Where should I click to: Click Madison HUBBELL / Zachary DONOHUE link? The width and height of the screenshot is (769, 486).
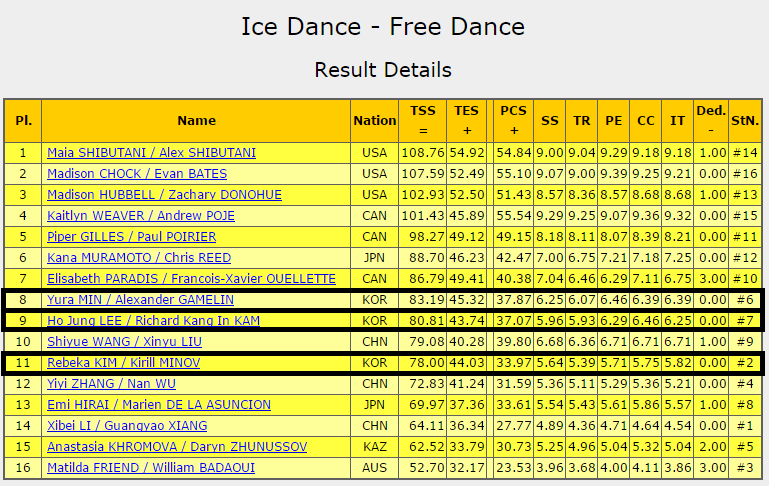click(x=164, y=195)
